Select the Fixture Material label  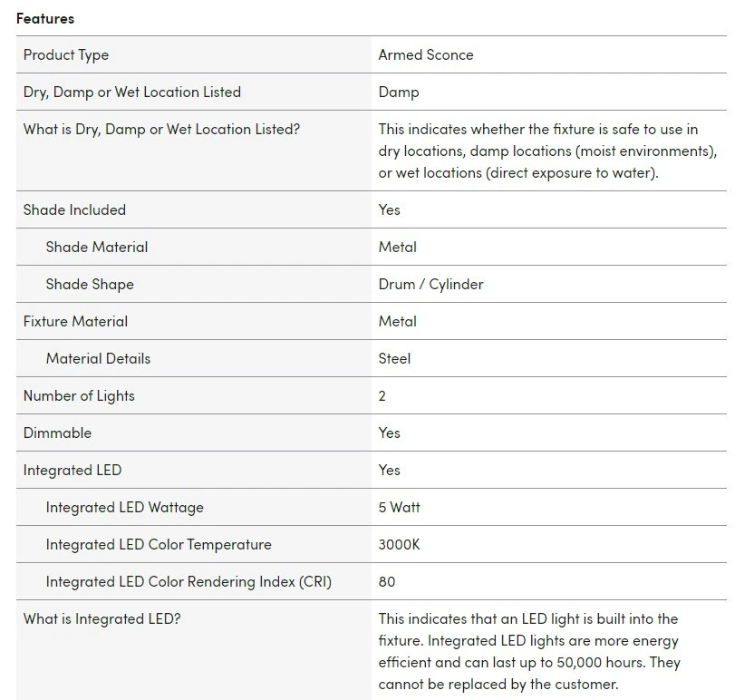click(x=75, y=321)
